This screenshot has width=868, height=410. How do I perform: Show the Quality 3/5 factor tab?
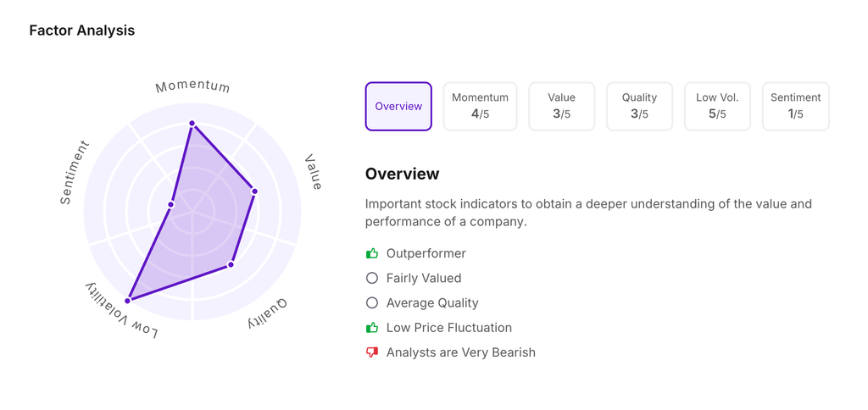click(639, 107)
